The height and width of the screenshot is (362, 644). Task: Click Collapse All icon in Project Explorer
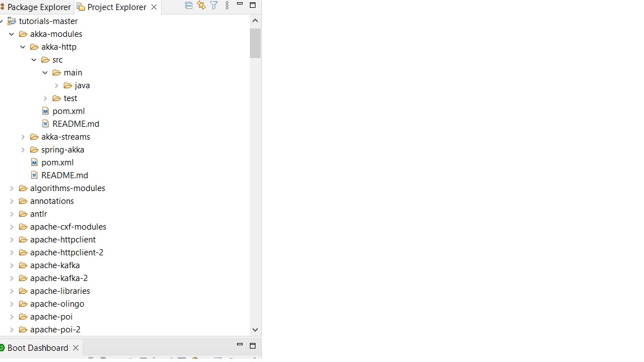point(188,6)
